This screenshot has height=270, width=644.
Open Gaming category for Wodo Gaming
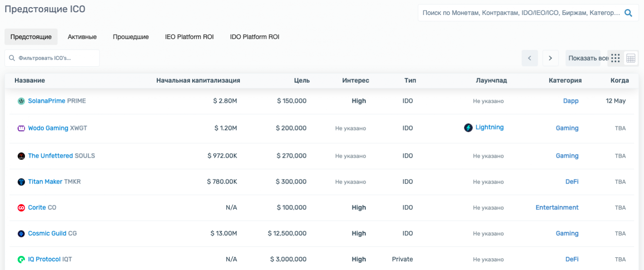click(x=567, y=128)
